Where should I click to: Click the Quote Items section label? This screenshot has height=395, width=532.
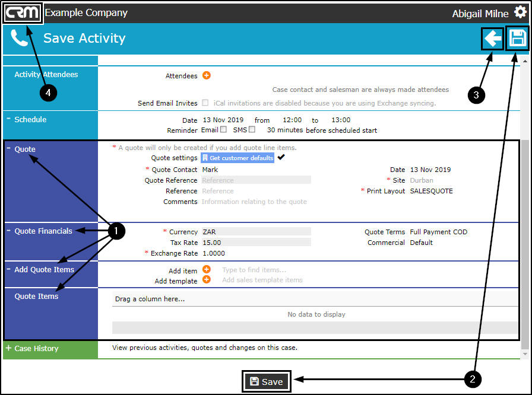pyautogui.click(x=36, y=296)
